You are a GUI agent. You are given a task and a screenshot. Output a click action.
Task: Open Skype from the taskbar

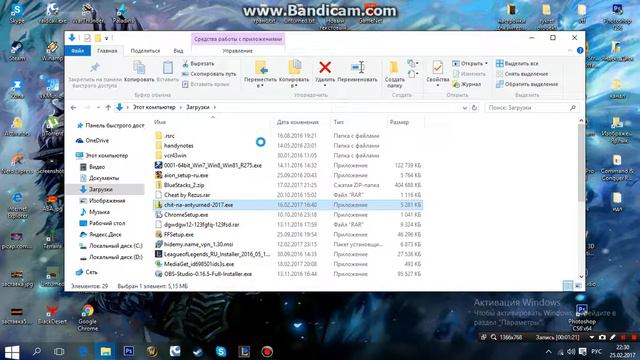pos(221,351)
